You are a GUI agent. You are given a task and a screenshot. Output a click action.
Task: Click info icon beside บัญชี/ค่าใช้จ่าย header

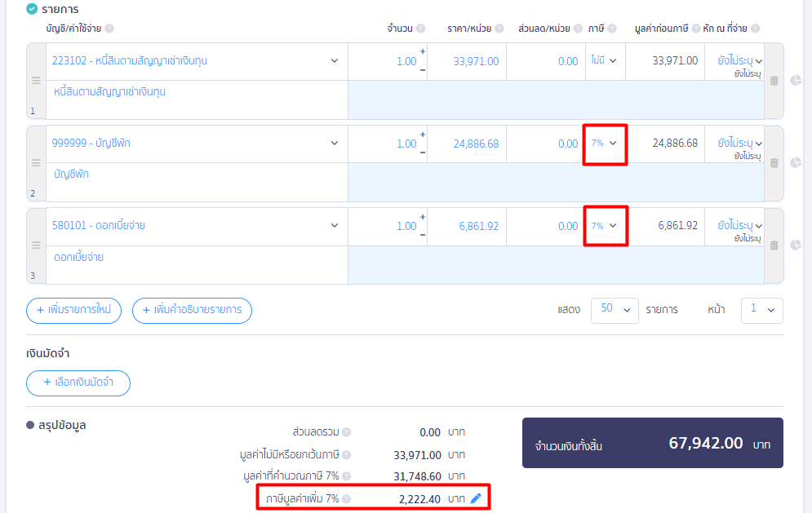point(109,29)
